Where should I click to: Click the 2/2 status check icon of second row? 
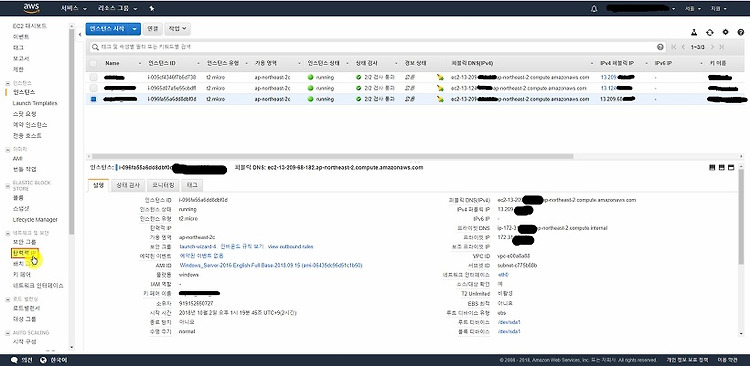coord(359,88)
